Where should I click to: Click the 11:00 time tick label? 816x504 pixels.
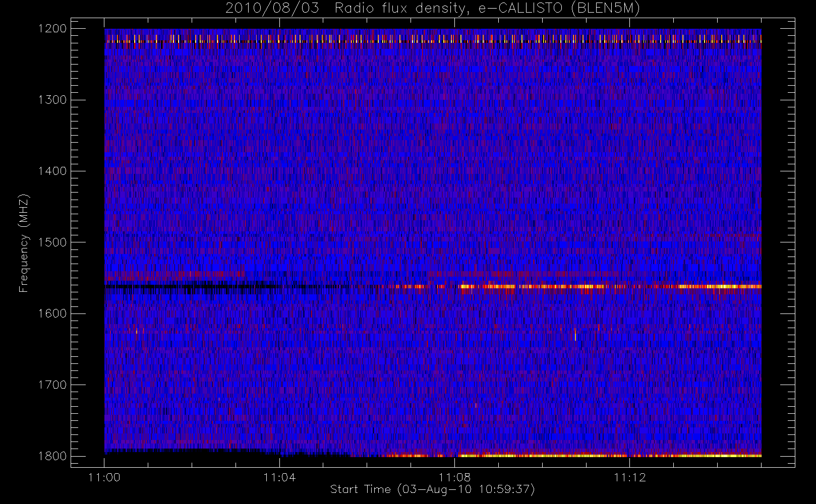[x=104, y=477]
